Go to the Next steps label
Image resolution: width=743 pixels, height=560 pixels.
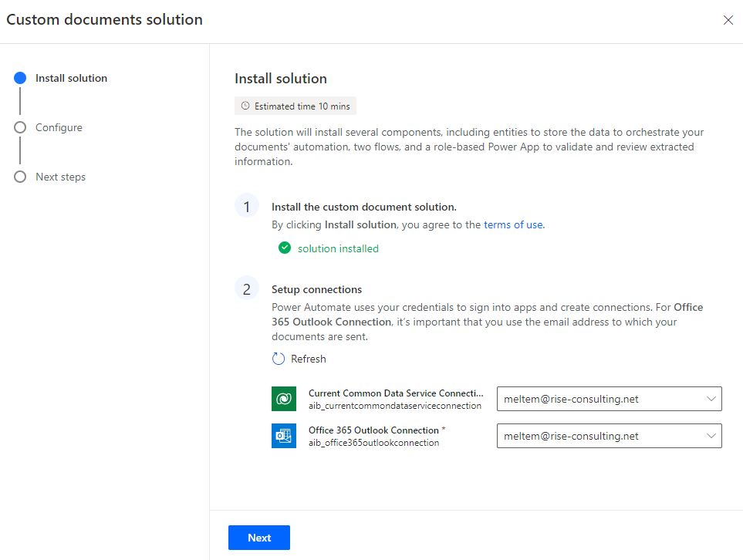click(x=60, y=177)
